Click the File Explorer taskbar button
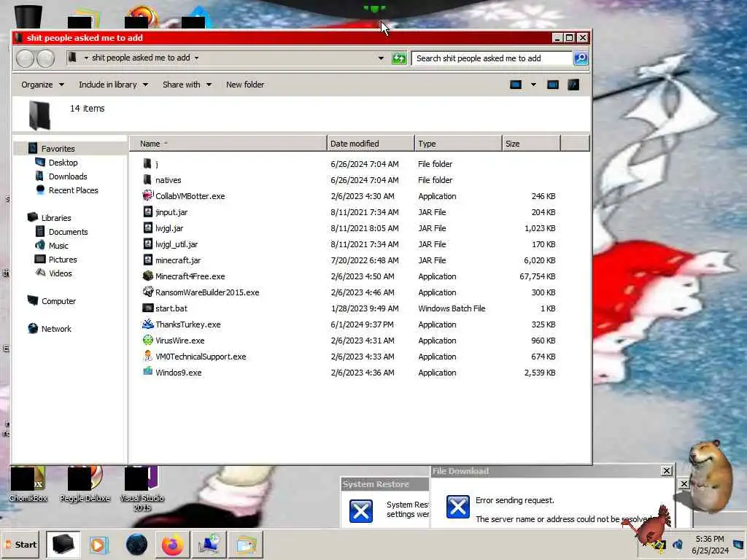The height and width of the screenshot is (560, 747). coord(63,545)
